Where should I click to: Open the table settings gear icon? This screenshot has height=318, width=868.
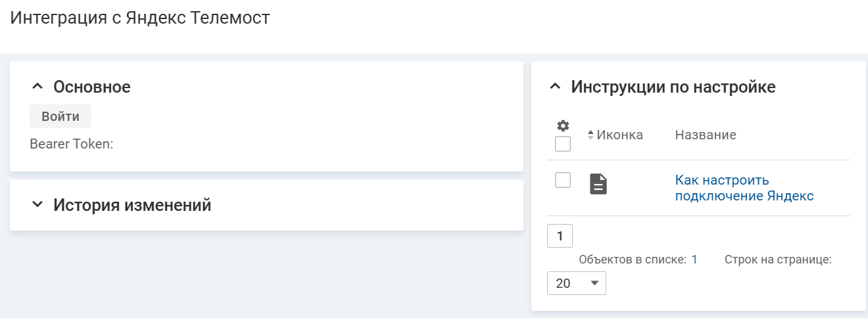click(x=563, y=126)
